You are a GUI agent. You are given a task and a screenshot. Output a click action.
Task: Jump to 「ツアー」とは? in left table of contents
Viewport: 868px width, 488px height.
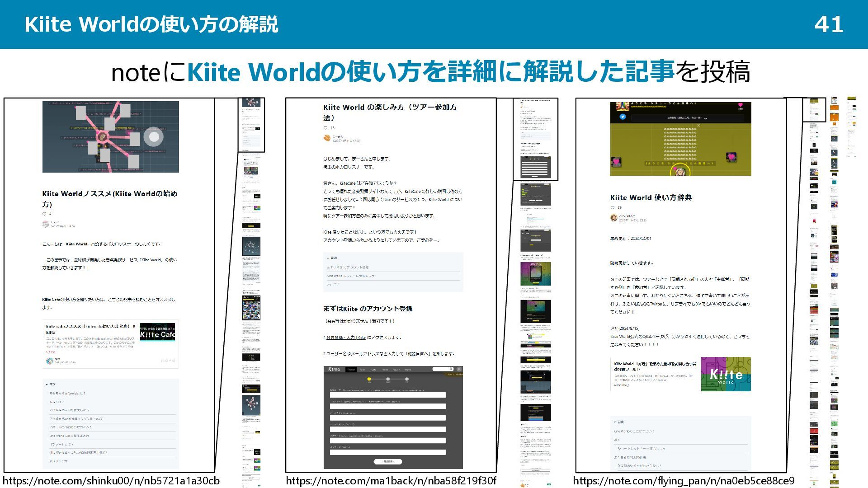click(61, 444)
